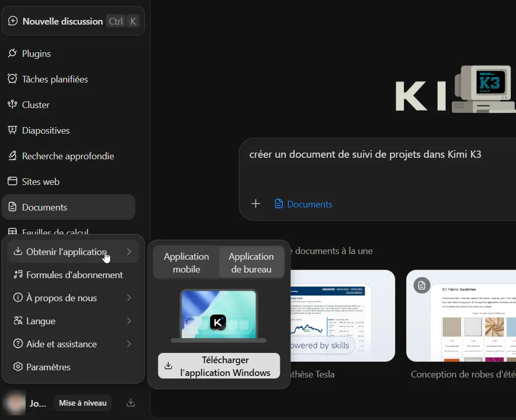This screenshot has width=516, height=420.
Task: Expand À propos de nous chevron
Action: point(129,298)
